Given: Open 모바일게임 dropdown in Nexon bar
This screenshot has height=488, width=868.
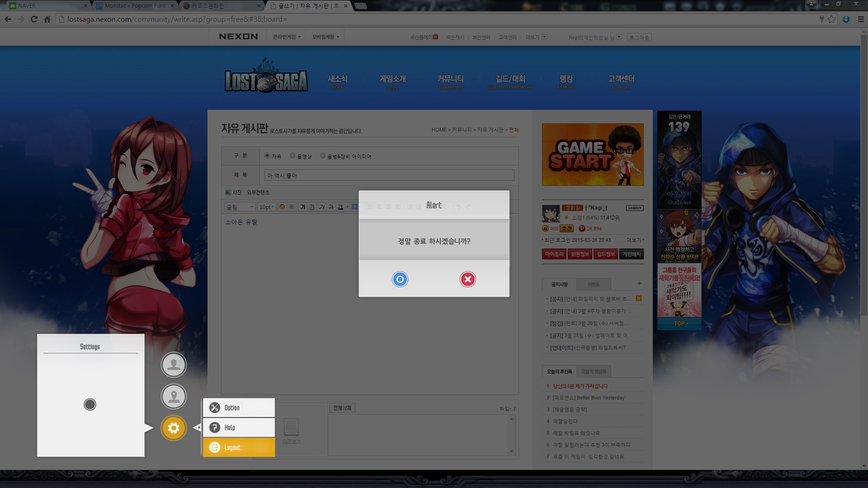Looking at the screenshot, I should pyautogui.click(x=325, y=37).
